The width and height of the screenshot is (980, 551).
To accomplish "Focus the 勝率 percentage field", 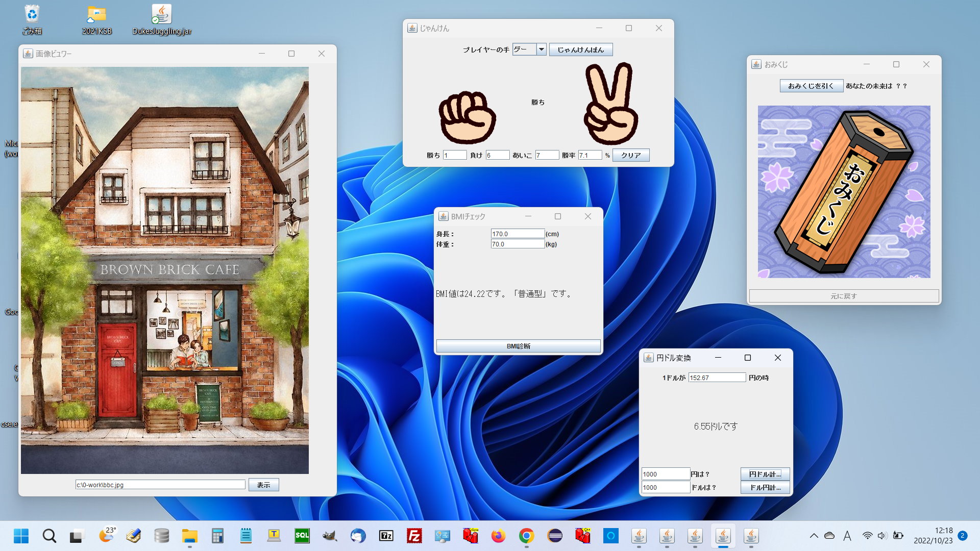I will 590,155.
